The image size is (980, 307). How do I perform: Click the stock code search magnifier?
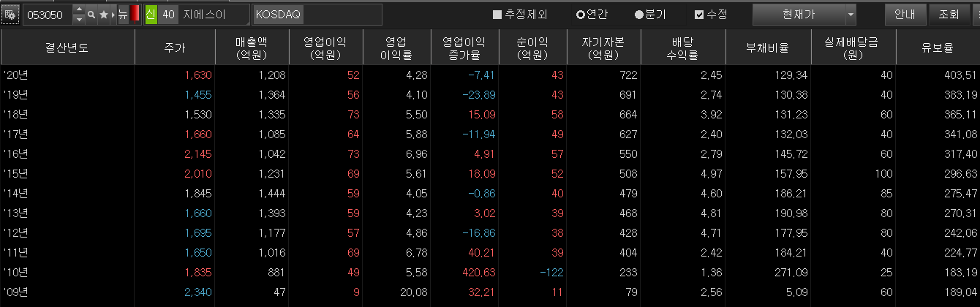click(x=91, y=15)
